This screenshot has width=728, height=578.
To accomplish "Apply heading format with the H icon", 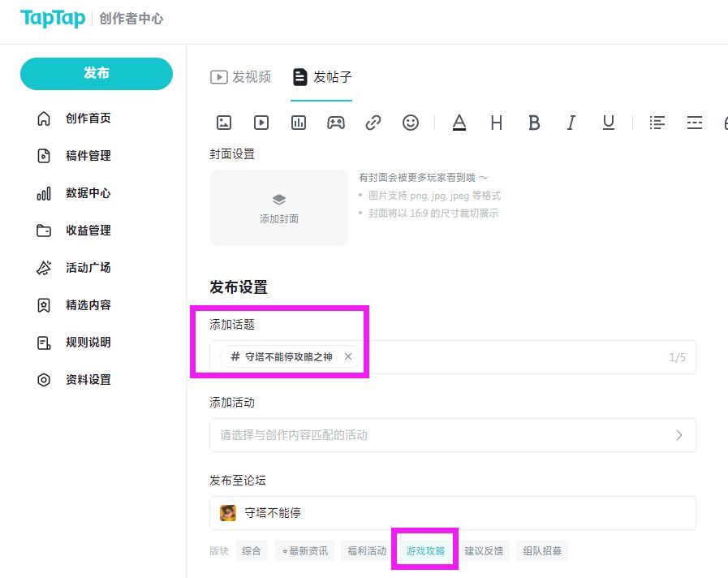I will [x=497, y=123].
